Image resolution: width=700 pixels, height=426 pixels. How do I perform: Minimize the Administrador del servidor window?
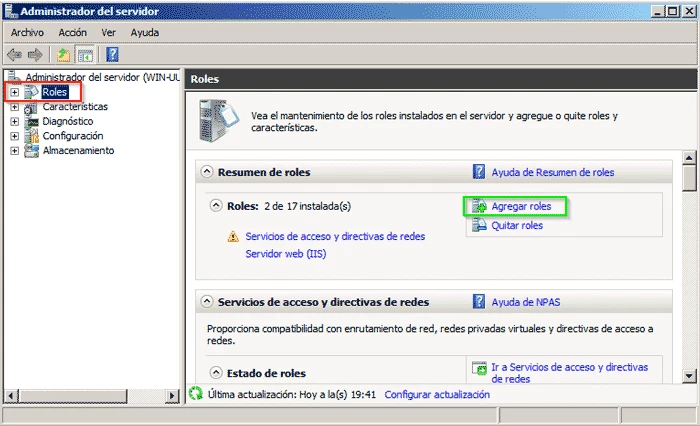(657, 11)
